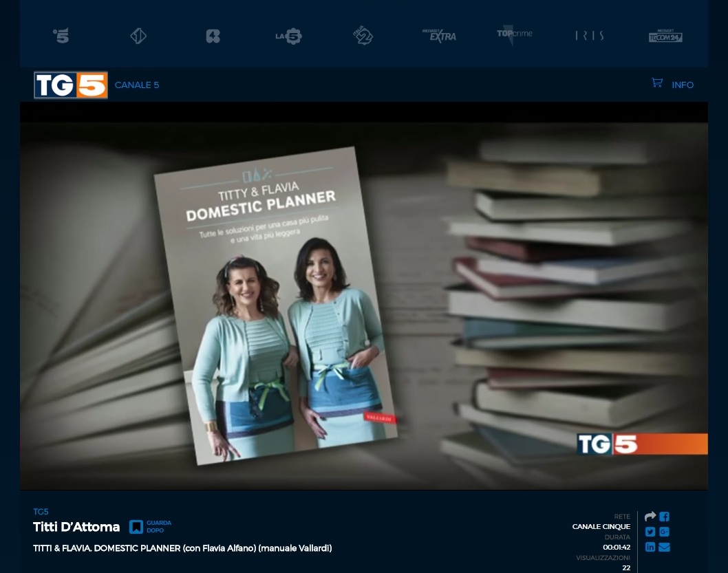Image resolution: width=728 pixels, height=573 pixels.
Task: Go to the Italia 1 channel
Action: click(x=138, y=36)
